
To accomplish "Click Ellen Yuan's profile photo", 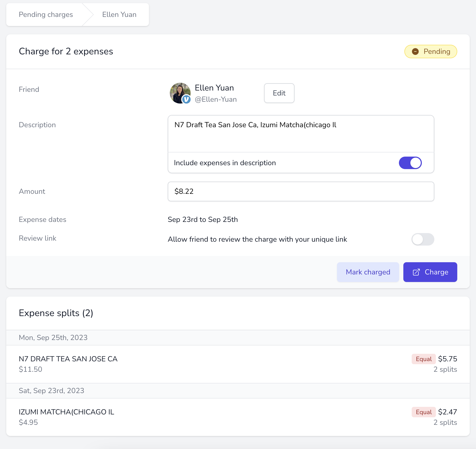I will click(180, 93).
